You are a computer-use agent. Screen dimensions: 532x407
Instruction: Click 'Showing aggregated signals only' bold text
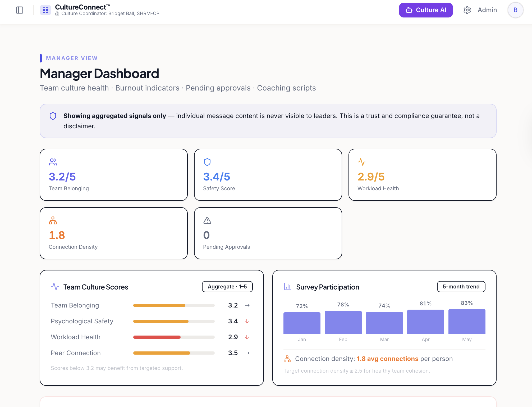click(115, 116)
